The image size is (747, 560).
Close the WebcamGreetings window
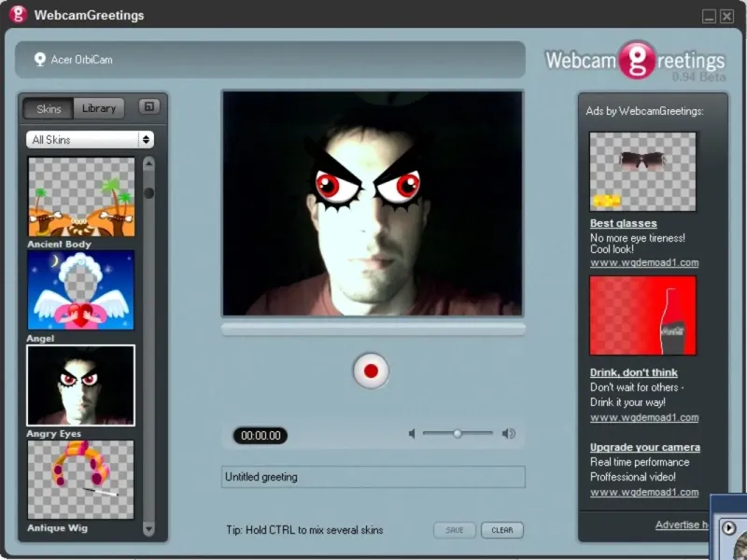click(726, 17)
